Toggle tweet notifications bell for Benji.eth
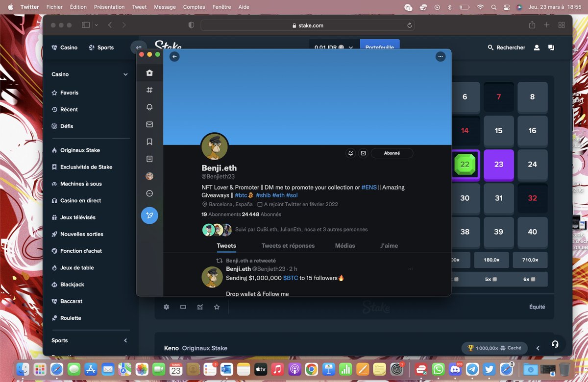 point(350,153)
